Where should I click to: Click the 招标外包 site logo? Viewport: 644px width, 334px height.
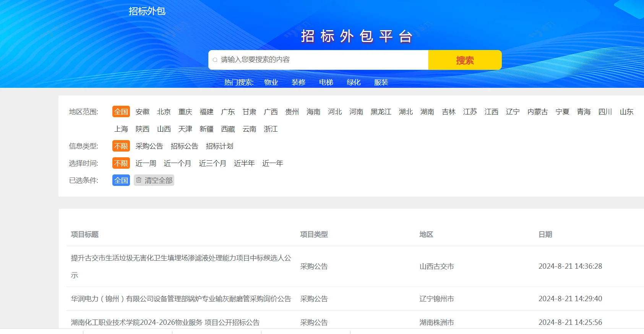click(147, 11)
